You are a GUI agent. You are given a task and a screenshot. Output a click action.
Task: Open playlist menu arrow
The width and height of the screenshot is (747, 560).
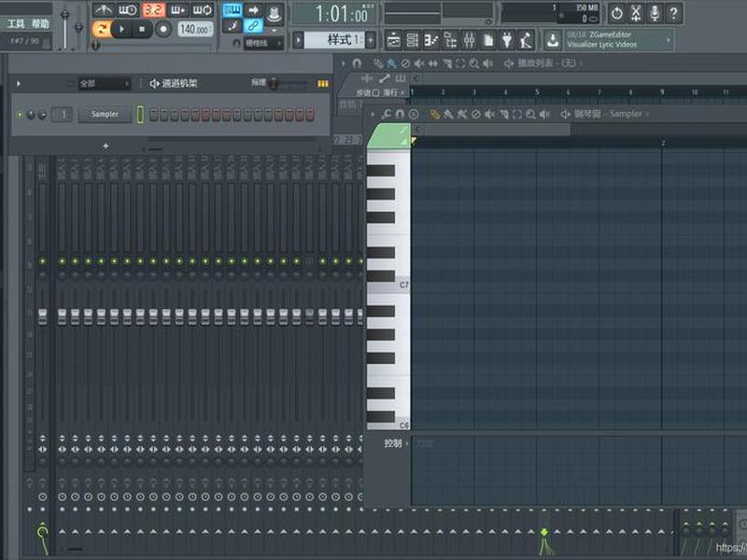point(343,63)
